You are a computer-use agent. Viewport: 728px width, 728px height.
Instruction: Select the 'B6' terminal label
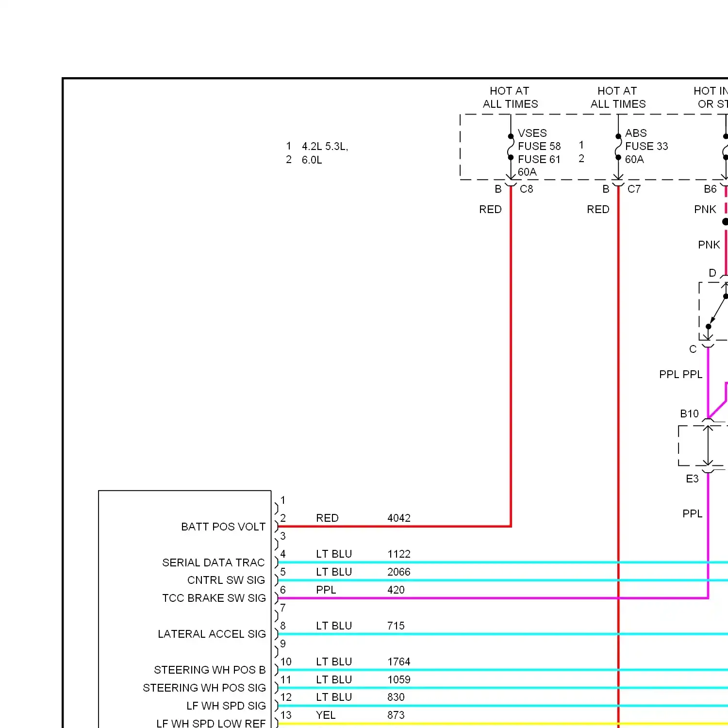tap(710, 189)
